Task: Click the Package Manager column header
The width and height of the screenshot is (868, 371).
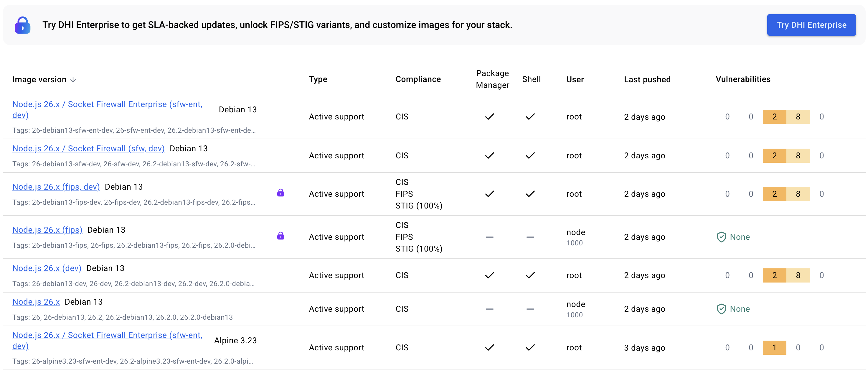Action: (493, 79)
